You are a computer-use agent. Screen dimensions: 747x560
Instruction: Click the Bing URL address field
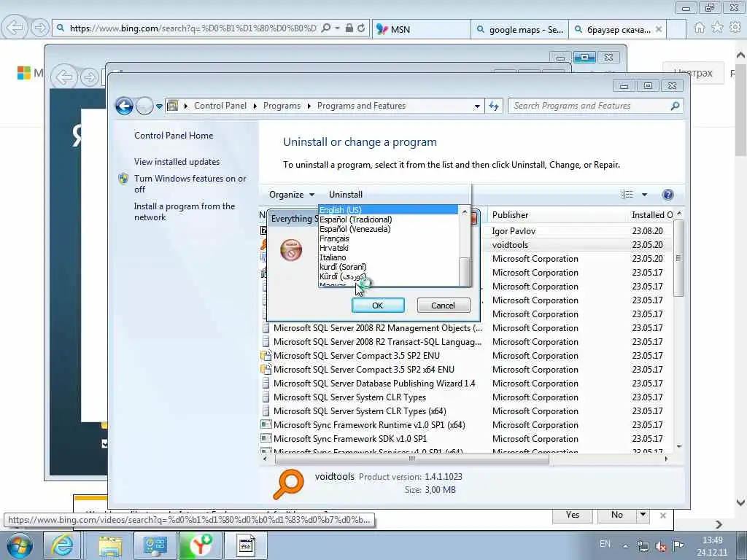193,28
